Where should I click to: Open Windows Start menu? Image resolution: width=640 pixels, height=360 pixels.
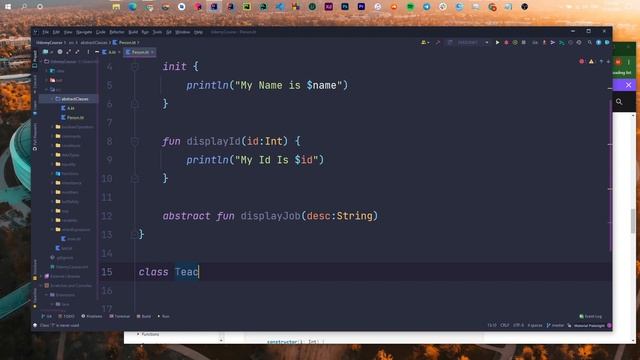coord(8,7)
